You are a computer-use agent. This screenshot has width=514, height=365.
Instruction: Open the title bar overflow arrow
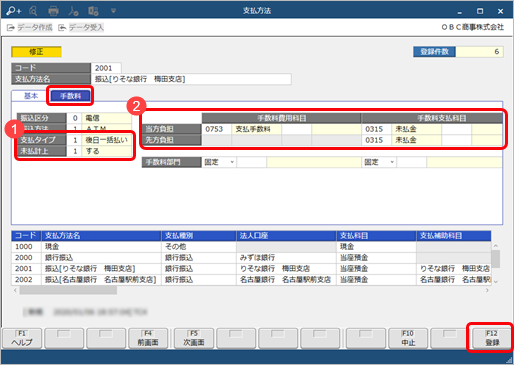[113, 11]
